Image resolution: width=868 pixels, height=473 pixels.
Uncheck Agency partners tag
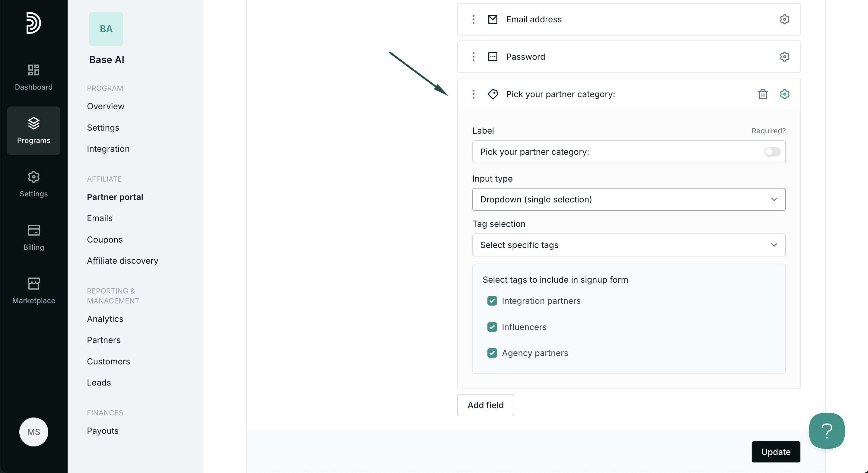pyautogui.click(x=492, y=353)
